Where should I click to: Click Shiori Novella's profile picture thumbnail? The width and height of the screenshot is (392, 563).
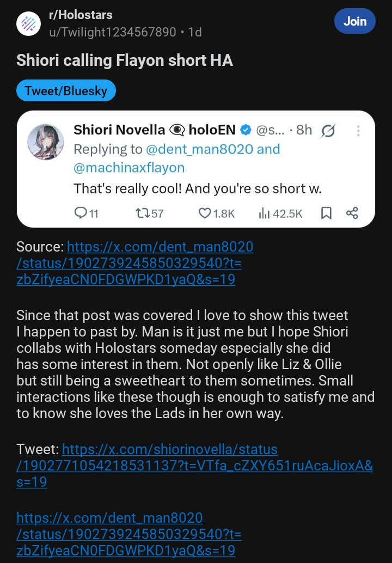pyautogui.click(x=46, y=142)
